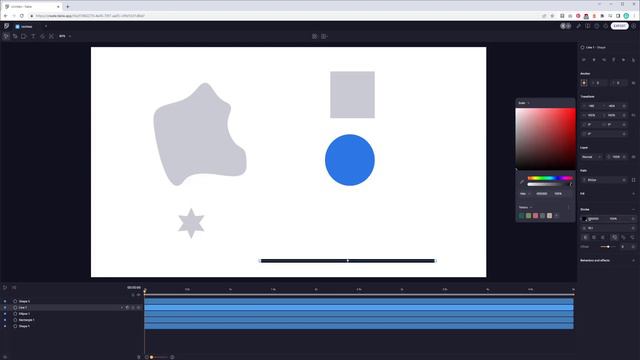Open a new browser tab

(68, 7)
